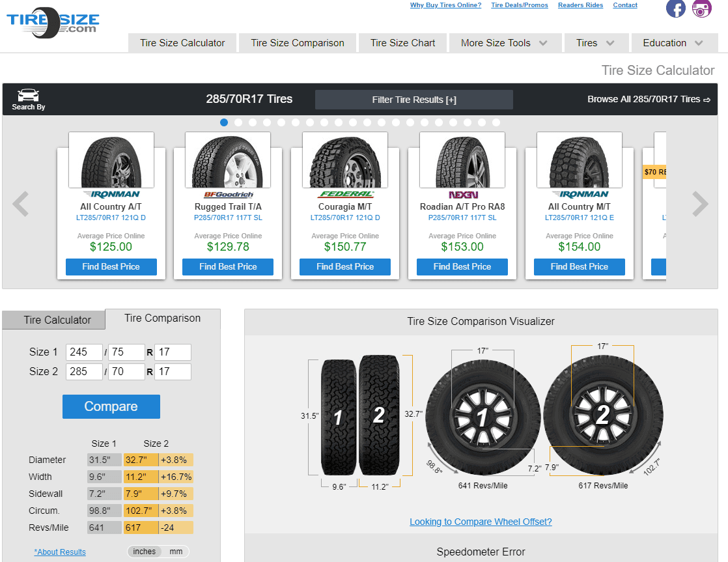The height and width of the screenshot is (562, 728).
Task: Open P285/70R17 117T SL link under Rugged Trail
Action: (228, 218)
